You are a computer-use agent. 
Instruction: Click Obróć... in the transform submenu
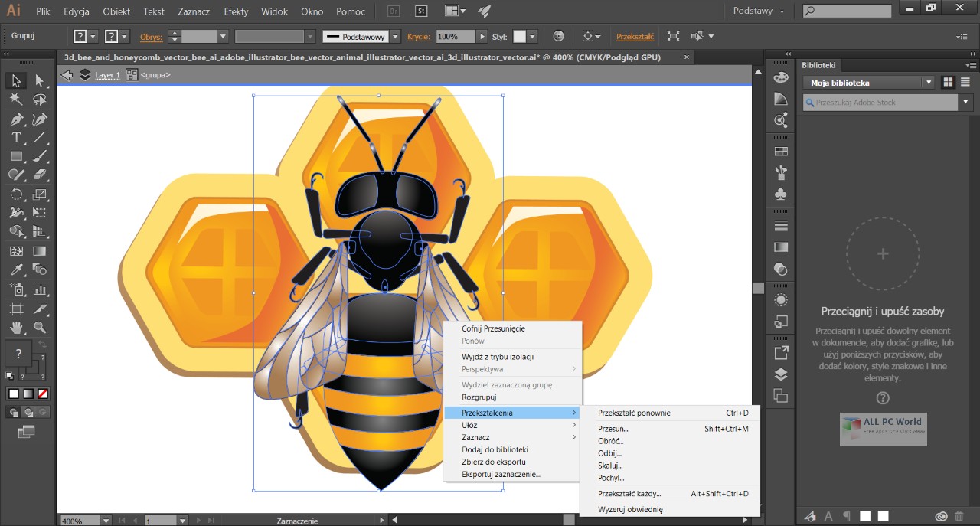(610, 441)
